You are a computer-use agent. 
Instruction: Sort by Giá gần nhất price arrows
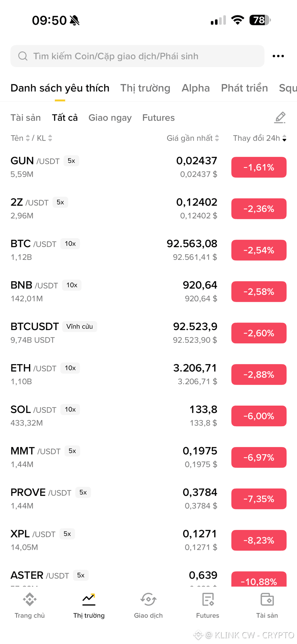[x=217, y=138]
